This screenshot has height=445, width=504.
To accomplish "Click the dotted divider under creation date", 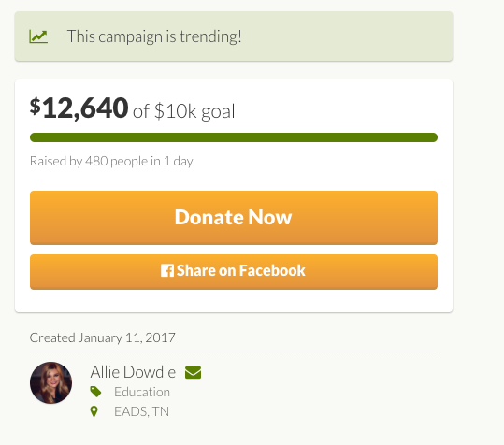I will coord(234,352).
